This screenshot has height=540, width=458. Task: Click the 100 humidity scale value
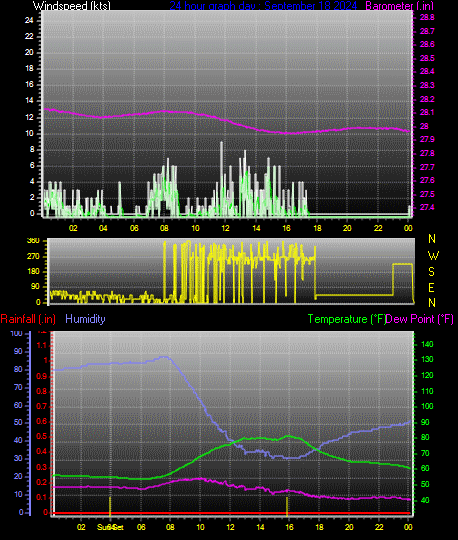click(16, 333)
